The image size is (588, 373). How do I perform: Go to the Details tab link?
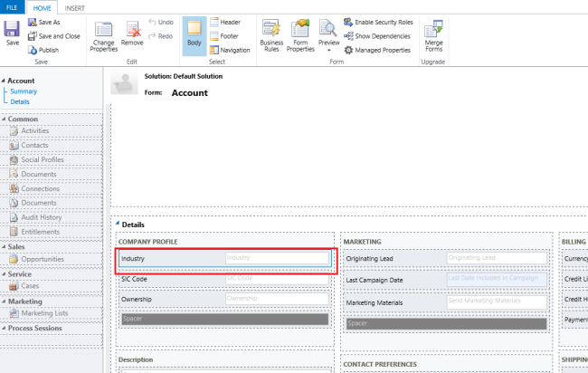coord(20,101)
